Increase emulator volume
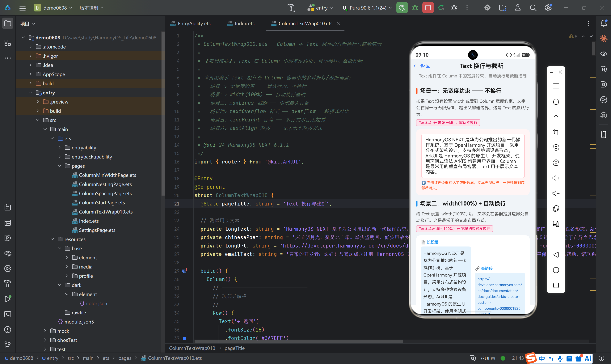Screen dimensions: 611x364 (x=556, y=178)
